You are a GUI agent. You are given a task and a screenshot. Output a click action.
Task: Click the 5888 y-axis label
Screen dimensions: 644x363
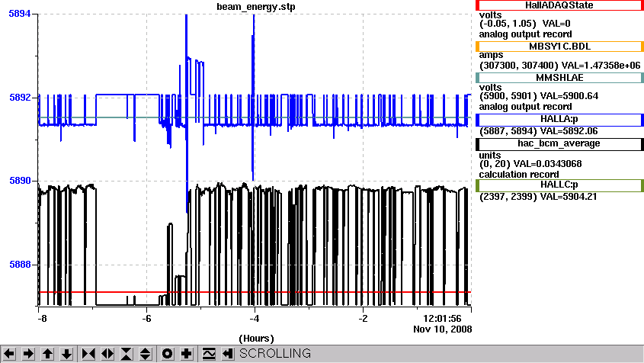click(x=20, y=265)
